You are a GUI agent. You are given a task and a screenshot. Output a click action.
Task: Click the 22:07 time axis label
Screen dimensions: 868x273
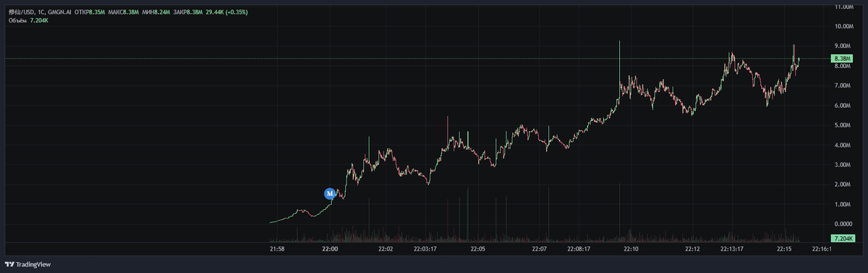539,248
